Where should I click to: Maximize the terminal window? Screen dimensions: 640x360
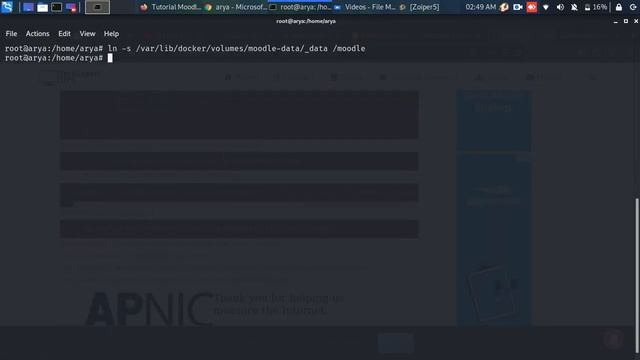[x=626, y=21]
